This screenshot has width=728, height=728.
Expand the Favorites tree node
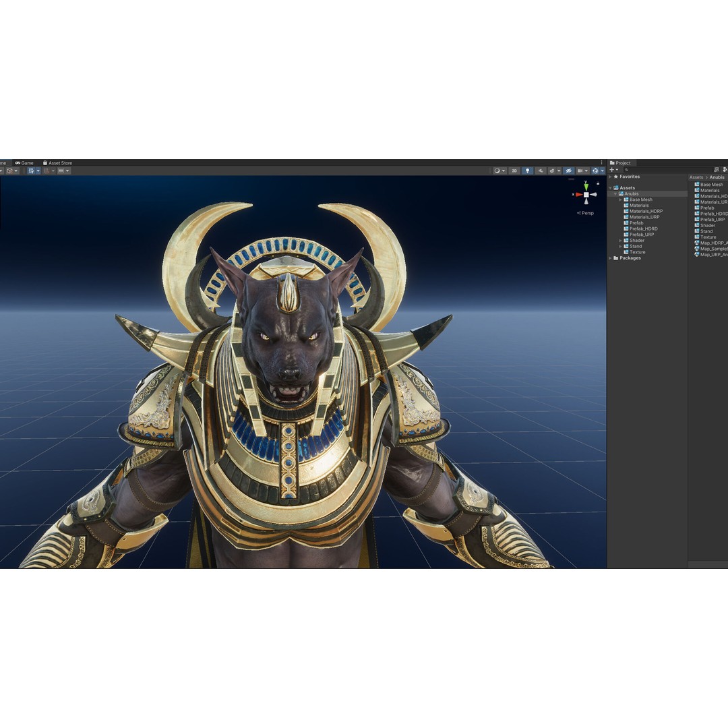coord(610,177)
